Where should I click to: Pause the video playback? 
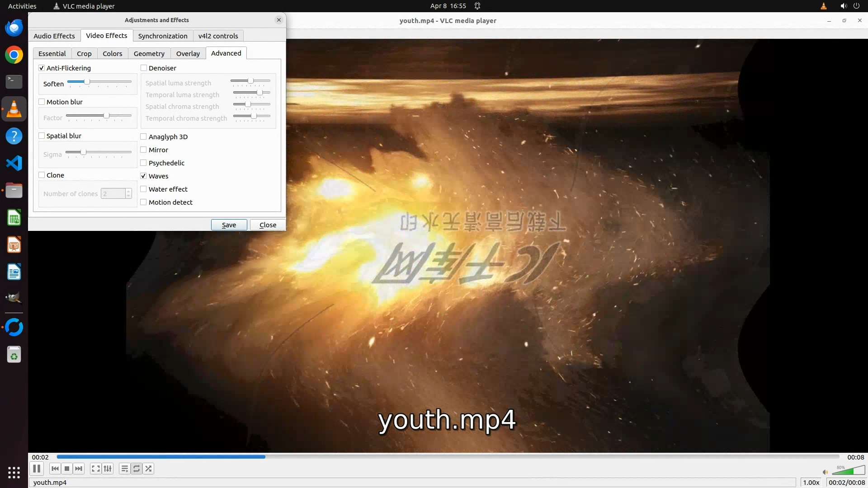(37, 469)
